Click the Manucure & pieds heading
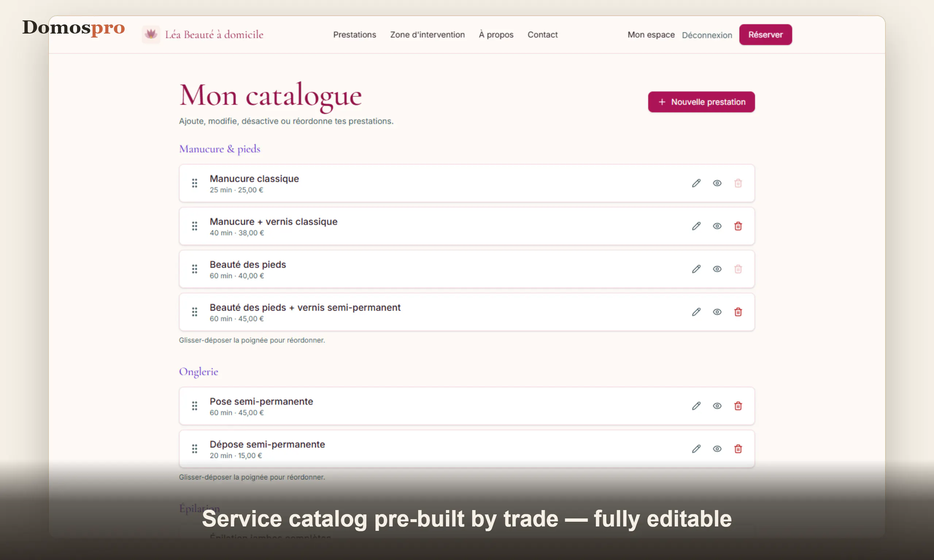The image size is (934, 560). click(x=220, y=149)
